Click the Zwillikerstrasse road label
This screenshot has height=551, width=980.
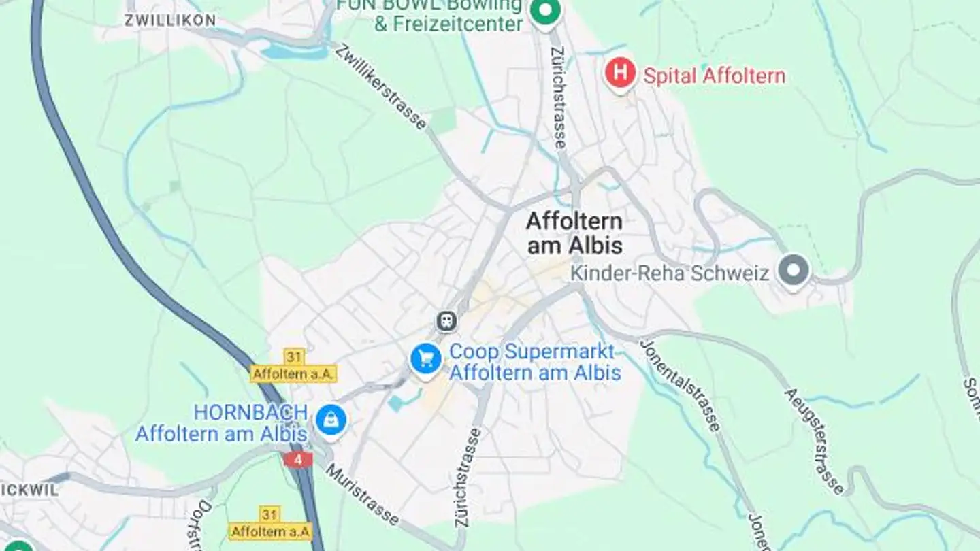click(382, 86)
